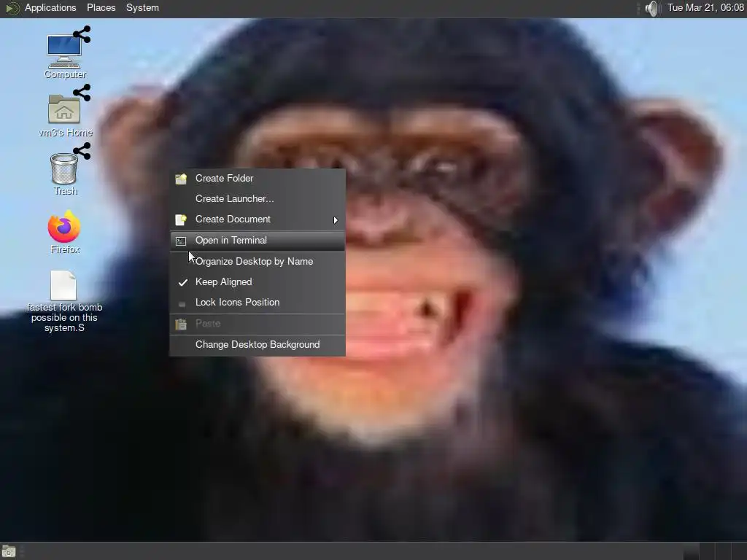Click the clock showing Tue Mar 21, 06:08
This screenshot has height=560, width=747.
[x=705, y=7]
